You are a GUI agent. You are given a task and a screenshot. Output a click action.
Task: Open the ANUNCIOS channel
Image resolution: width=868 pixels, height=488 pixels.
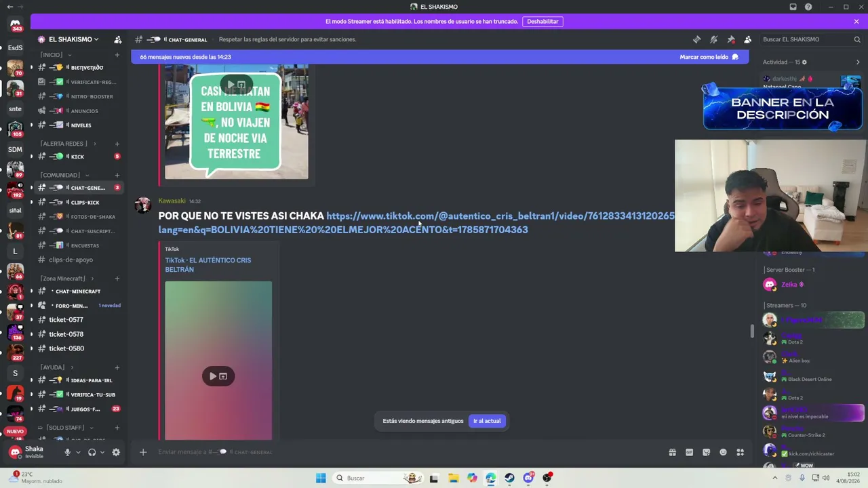click(x=79, y=110)
